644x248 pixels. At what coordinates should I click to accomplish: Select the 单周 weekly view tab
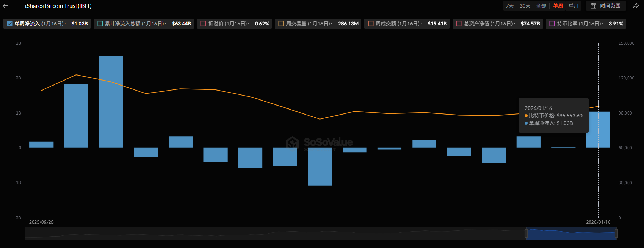[x=558, y=6]
